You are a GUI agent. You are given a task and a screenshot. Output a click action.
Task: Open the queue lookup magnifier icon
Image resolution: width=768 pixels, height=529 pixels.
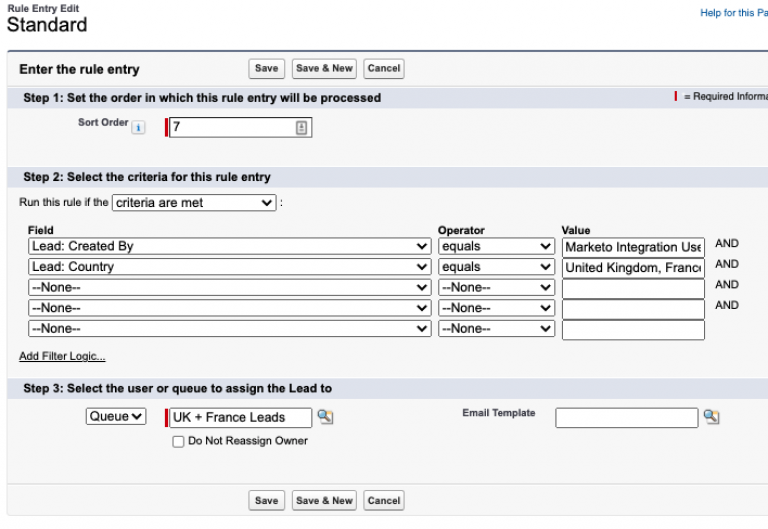[325, 417]
